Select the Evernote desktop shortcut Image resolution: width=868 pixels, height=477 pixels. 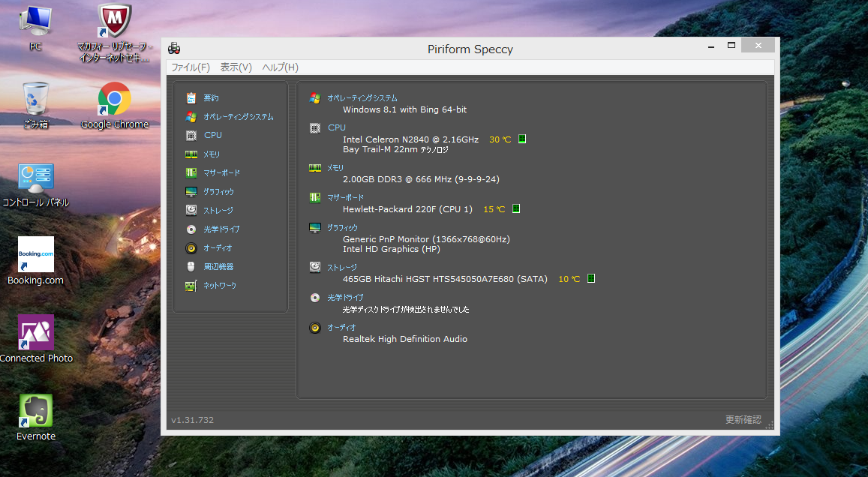pos(36,417)
